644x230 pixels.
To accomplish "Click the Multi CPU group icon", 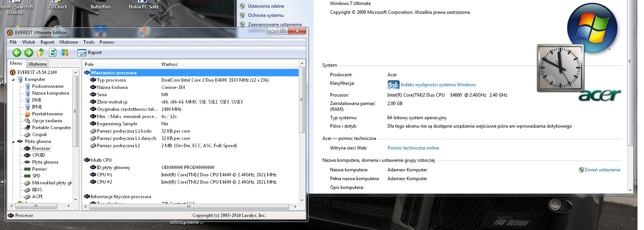I will (x=87, y=160).
